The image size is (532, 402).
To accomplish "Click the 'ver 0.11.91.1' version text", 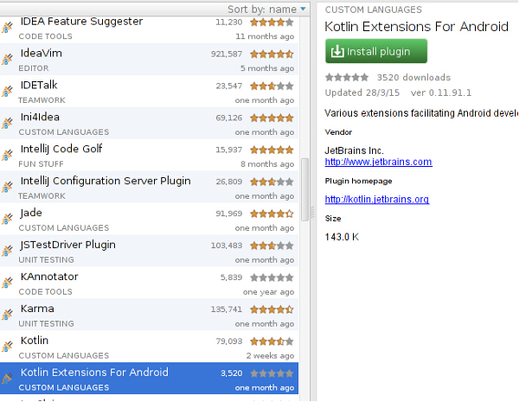I will click(x=441, y=93).
